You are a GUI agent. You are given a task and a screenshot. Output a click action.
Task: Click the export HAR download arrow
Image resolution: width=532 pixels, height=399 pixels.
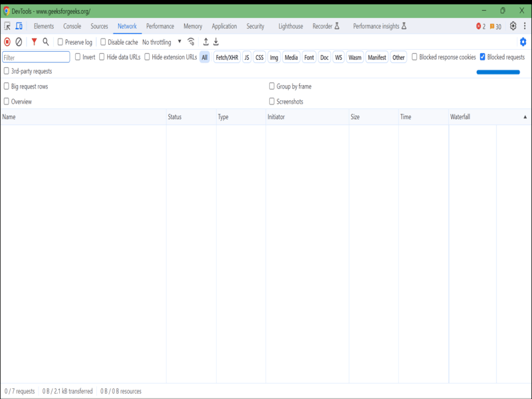coord(216,42)
